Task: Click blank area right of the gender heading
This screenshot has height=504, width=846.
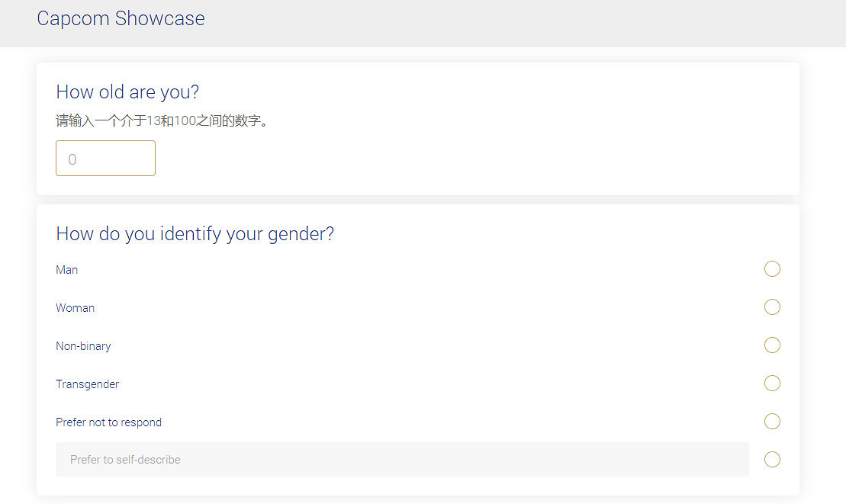Action: 565,233
